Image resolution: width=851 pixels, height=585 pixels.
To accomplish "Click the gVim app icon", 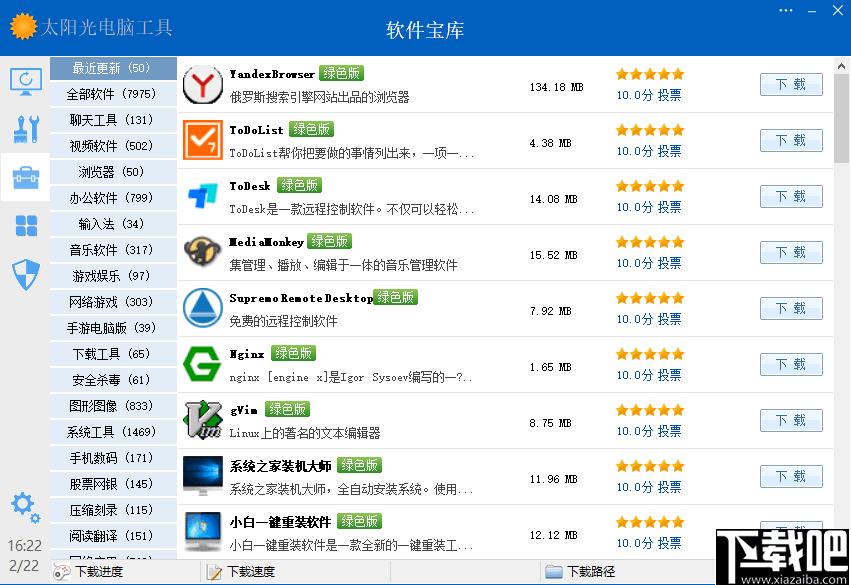I will click(x=202, y=420).
